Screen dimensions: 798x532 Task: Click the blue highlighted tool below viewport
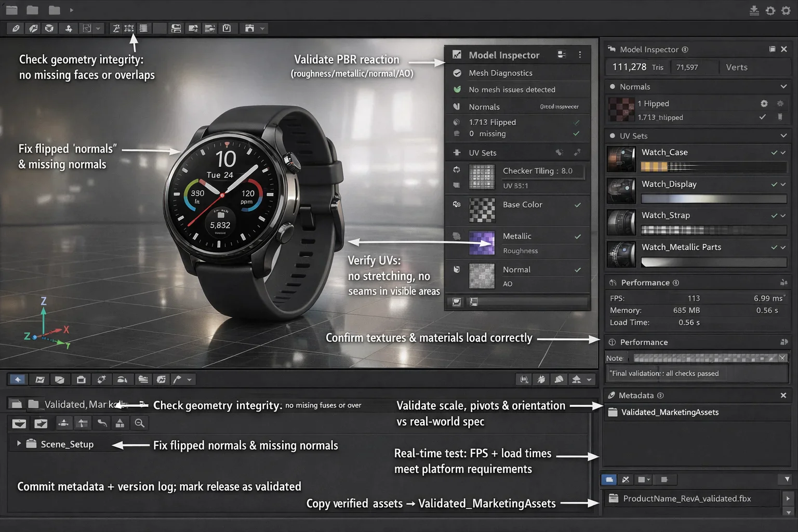[x=18, y=380]
